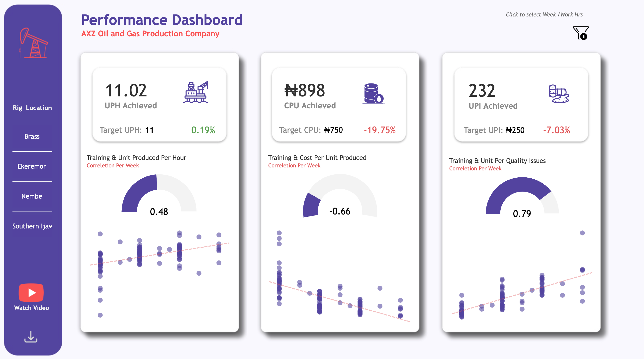Click the Watch Video label
The width and height of the screenshot is (644, 359).
point(31,308)
